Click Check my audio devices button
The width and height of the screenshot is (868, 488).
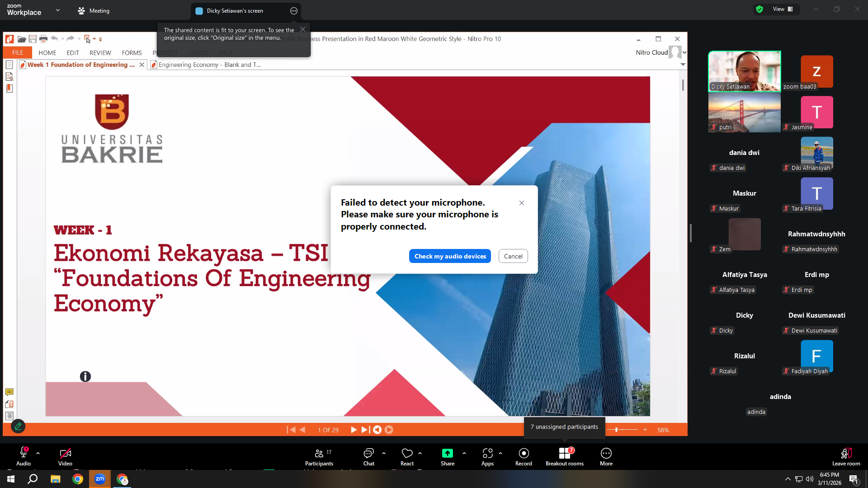click(450, 256)
